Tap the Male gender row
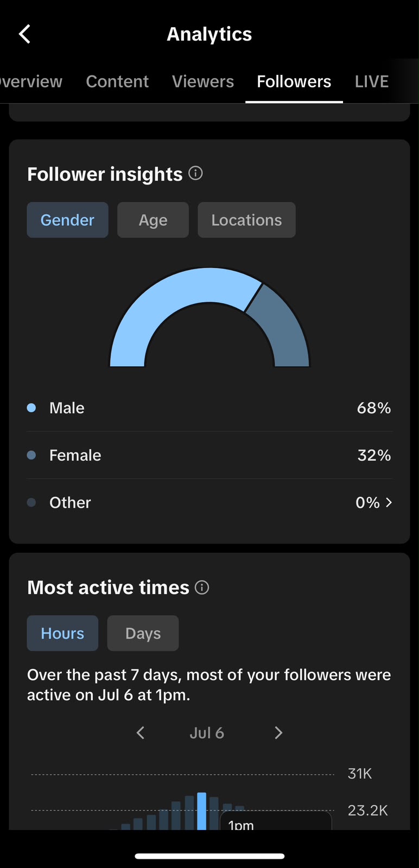This screenshot has width=419, height=868. click(x=210, y=408)
